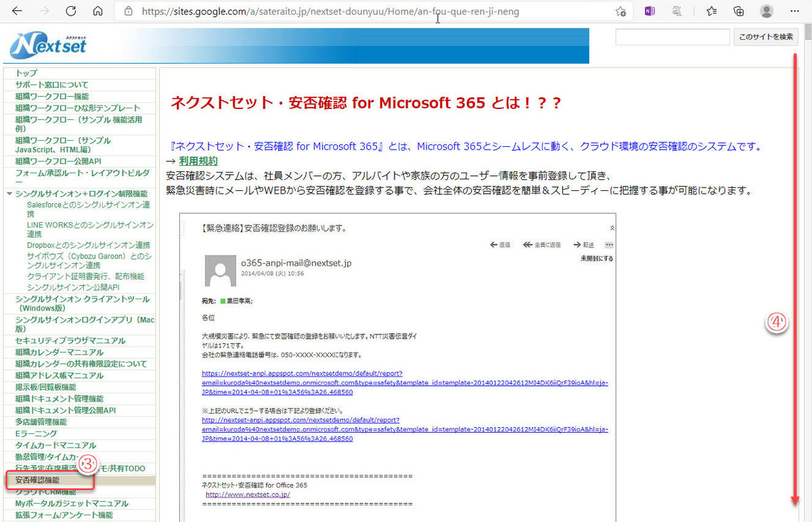Open the サポート窓口について sidebar page
Image resolution: width=812 pixels, height=522 pixels.
(52, 85)
